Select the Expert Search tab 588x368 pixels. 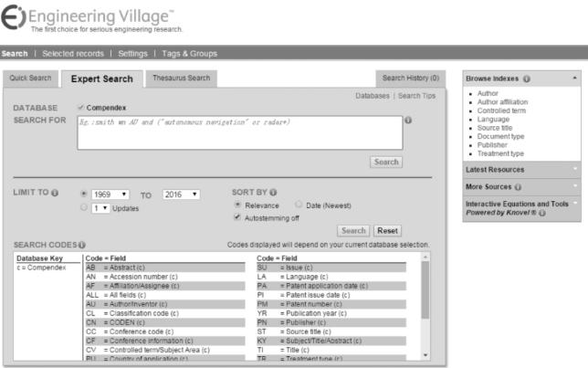point(102,79)
